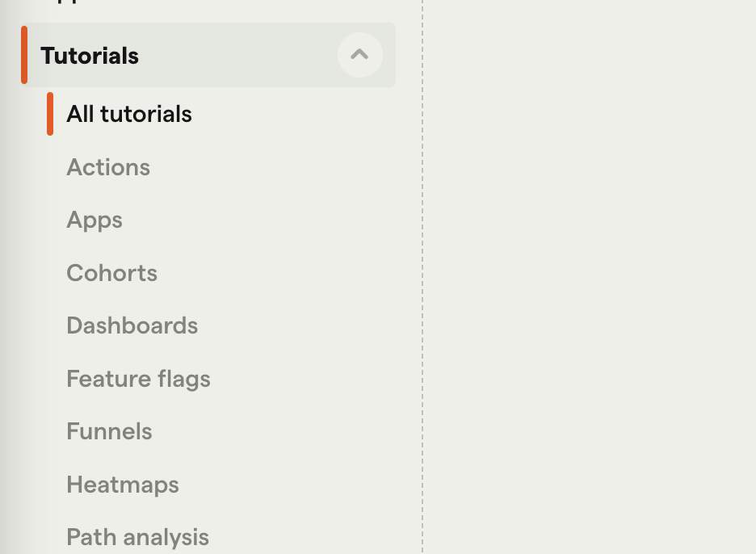Click the round collapse button in Tutorials header
756x554 pixels.
point(360,55)
